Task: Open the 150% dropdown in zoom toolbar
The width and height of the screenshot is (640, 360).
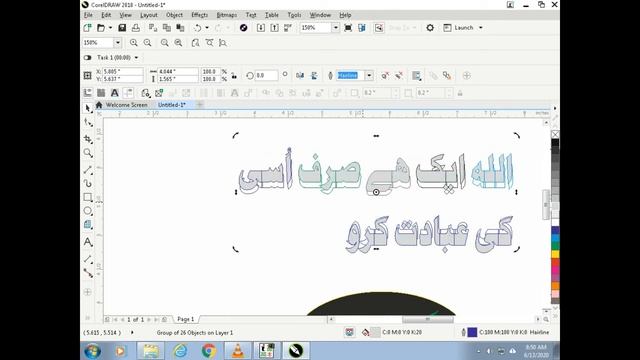Action: [x=118, y=42]
